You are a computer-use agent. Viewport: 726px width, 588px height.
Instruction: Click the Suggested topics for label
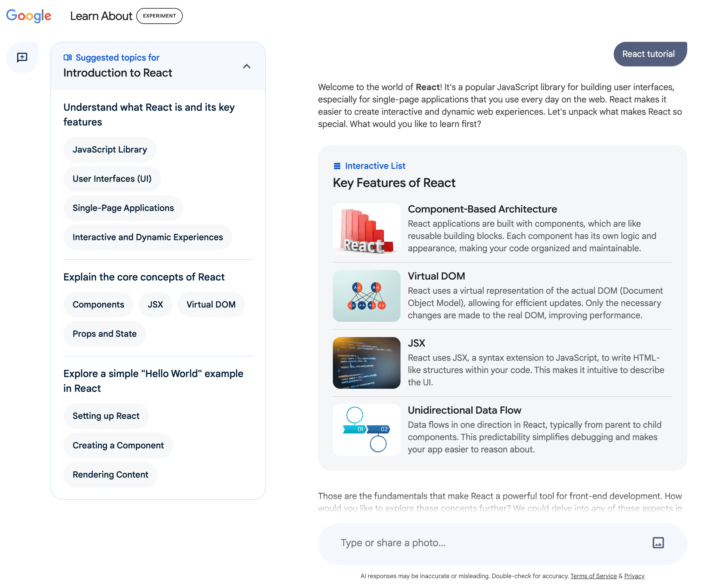117,58
